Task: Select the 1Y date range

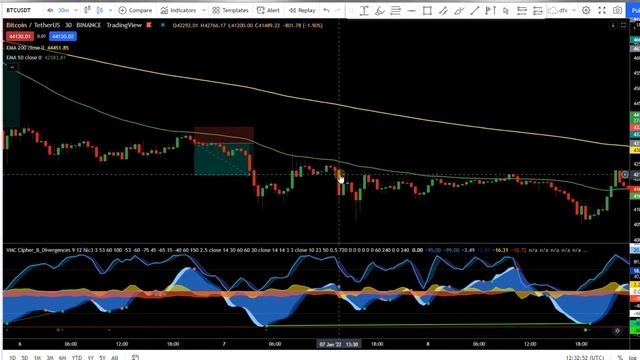Action: pyautogui.click(x=91, y=358)
